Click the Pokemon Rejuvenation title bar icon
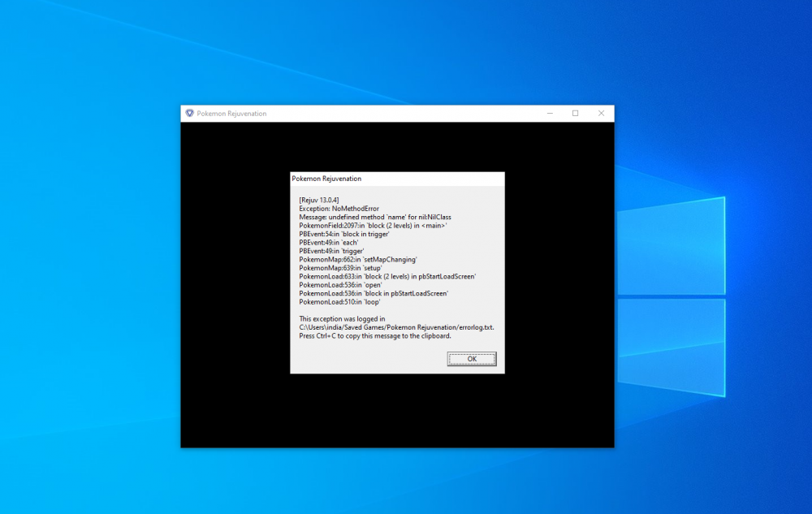Image resolution: width=812 pixels, height=514 pixels. click(x=189, y=114)
